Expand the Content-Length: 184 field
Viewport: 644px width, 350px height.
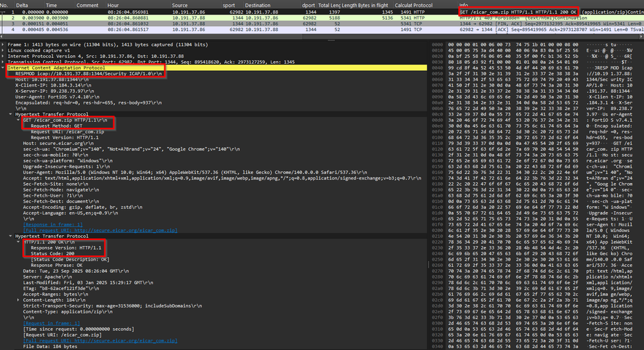point(20,300)
